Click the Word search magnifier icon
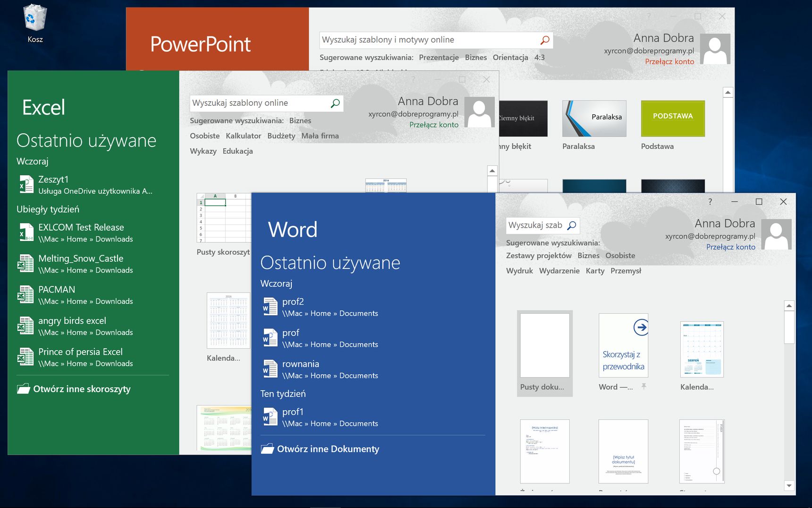Image resolution: width=812 pixels, height=508 pixels. [x=572, y=225]
